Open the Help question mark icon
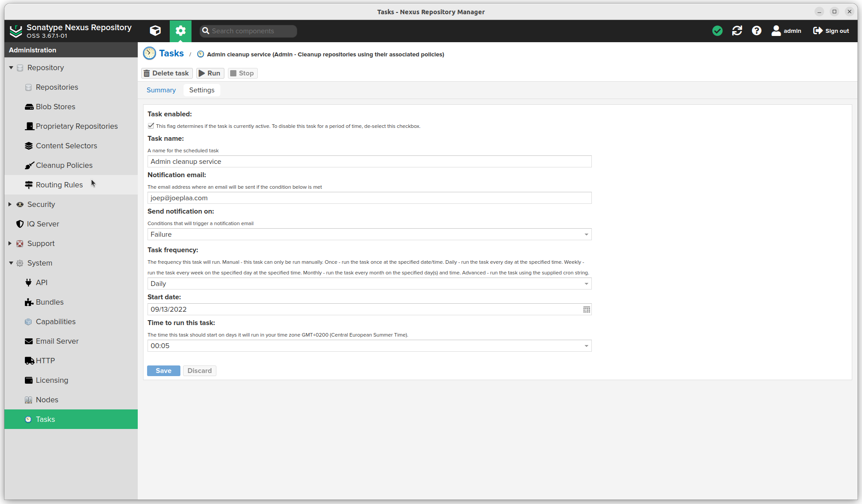862x504 pixels. tap(757, 31)
